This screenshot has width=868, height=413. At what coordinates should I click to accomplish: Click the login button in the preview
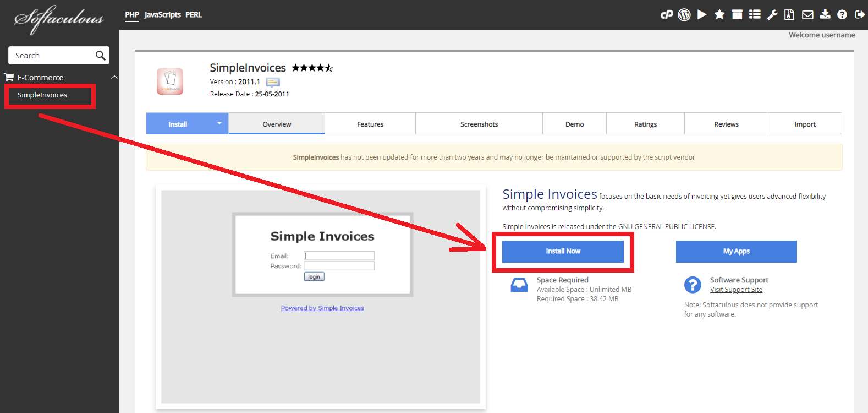coord(314,276)
